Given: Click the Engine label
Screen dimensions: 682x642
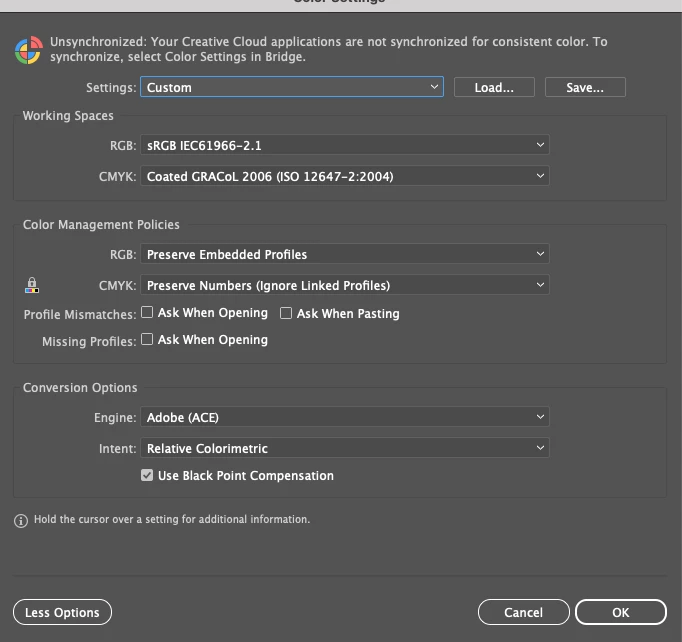Looking at the screenshot, I should (115, 418).
